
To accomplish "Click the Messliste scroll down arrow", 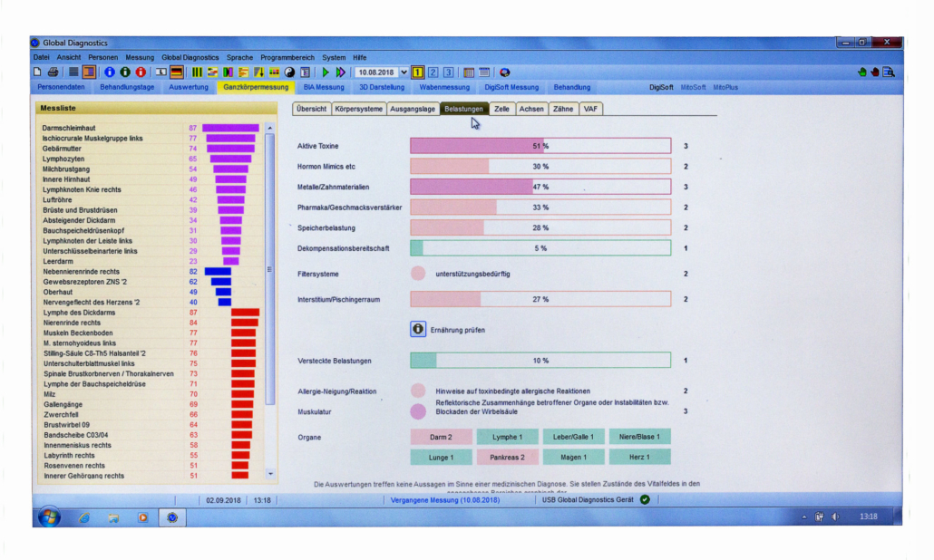I will click(270, 474).
